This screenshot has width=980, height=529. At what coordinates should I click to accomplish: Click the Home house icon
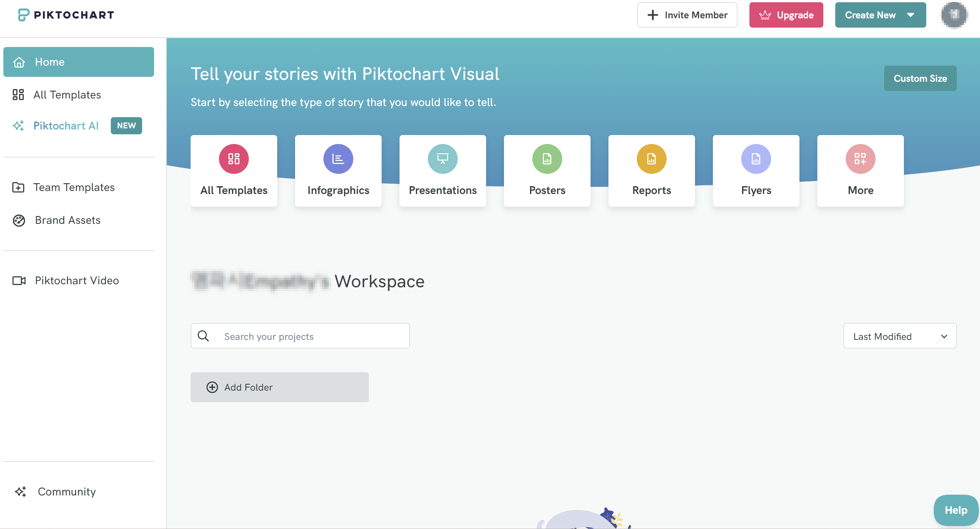19,62
